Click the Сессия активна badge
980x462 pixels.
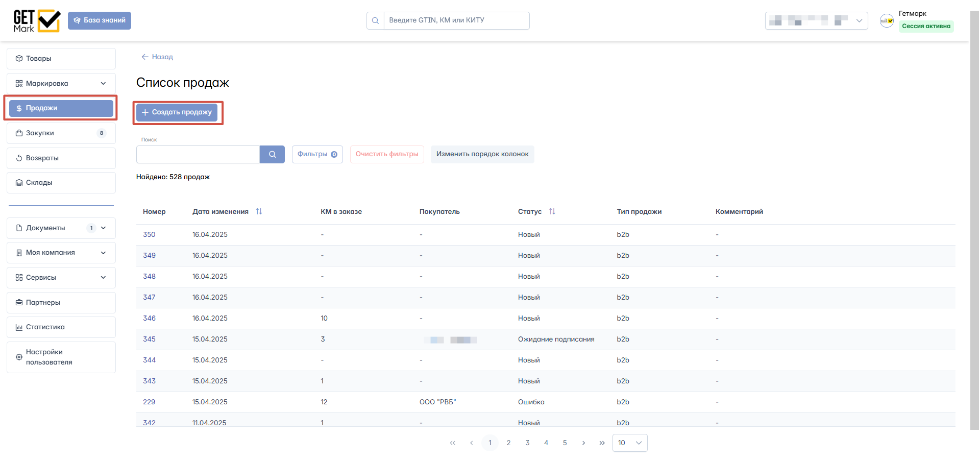click(x=926, y=26)
